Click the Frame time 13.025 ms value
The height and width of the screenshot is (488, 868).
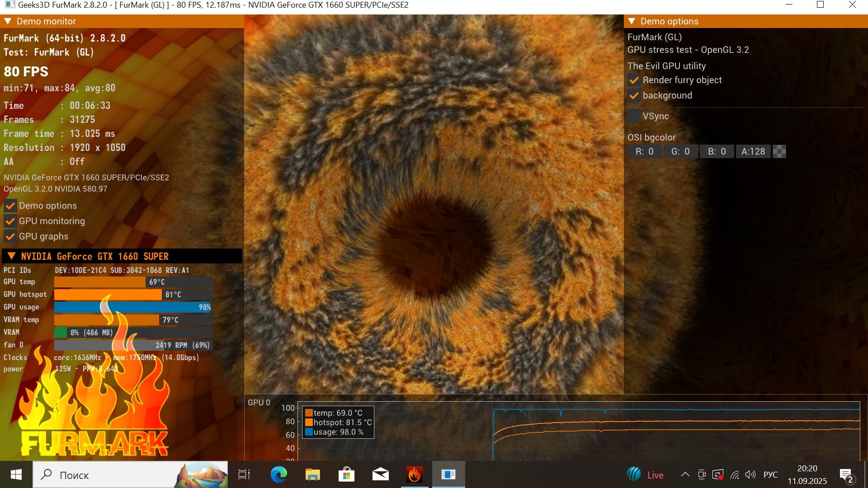pyautogui.click(x=92, y=133)
